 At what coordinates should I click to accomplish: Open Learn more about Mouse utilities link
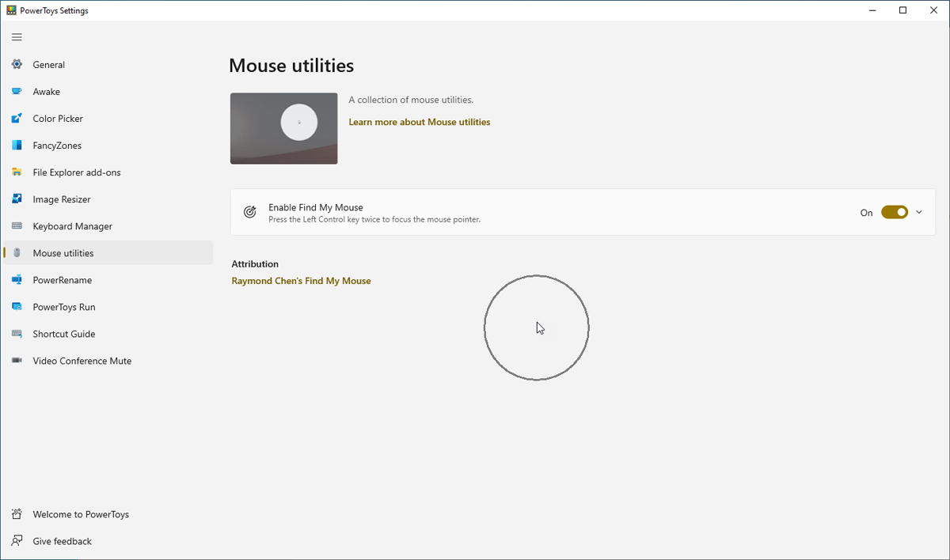point(420,122)
